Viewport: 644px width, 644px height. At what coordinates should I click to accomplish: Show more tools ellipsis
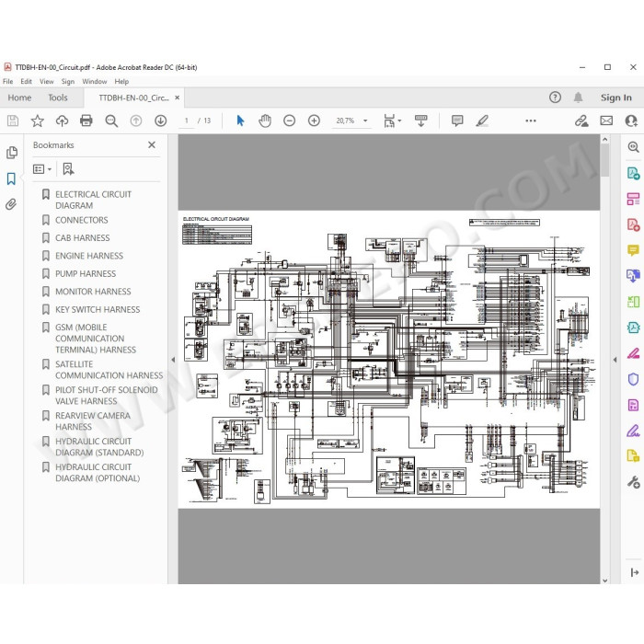click(531, 121)
